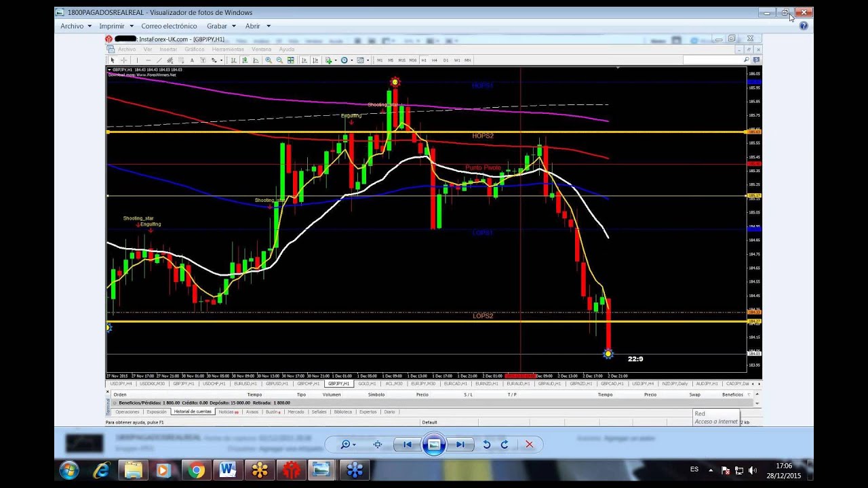Expand the periods clock dropdown arrow
868x488 pixels.
352,60
